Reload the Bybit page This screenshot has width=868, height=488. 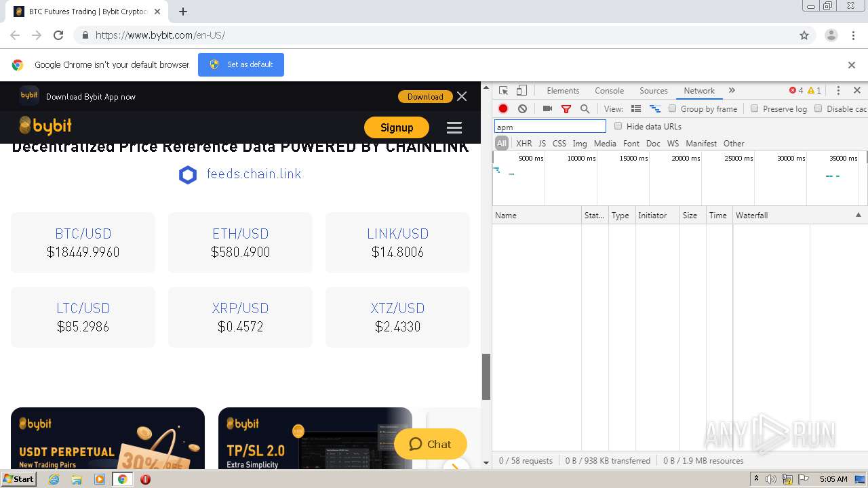coord(58,35)
